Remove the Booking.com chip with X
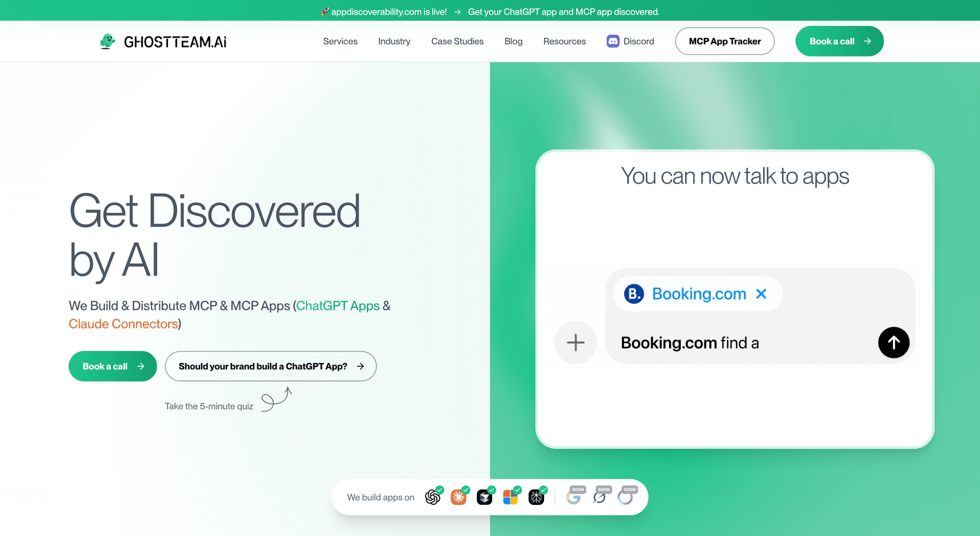The width and height of the screenshot is (980, 536). (x=761, y=294)
